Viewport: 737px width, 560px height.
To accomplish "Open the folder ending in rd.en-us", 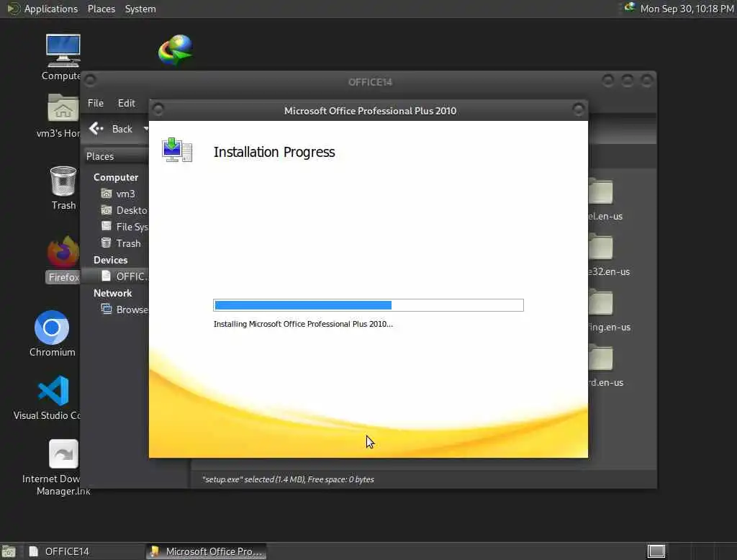I will coord(600,357).
